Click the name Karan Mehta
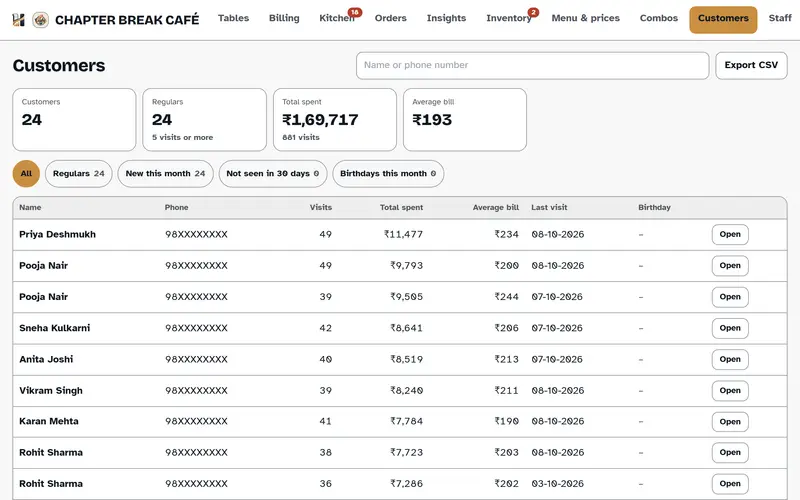The height and width of the screenshot is (500, 800). 48,421
